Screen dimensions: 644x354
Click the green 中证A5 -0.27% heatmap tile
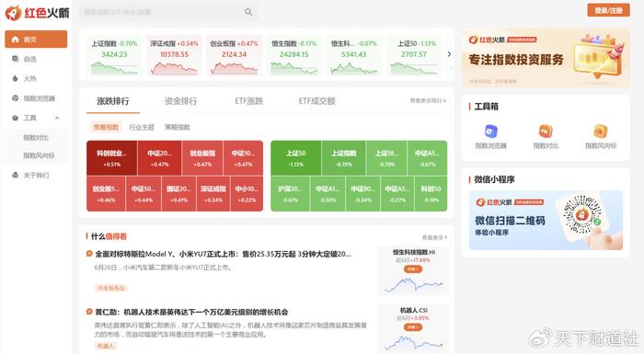(x=397, y=194)
